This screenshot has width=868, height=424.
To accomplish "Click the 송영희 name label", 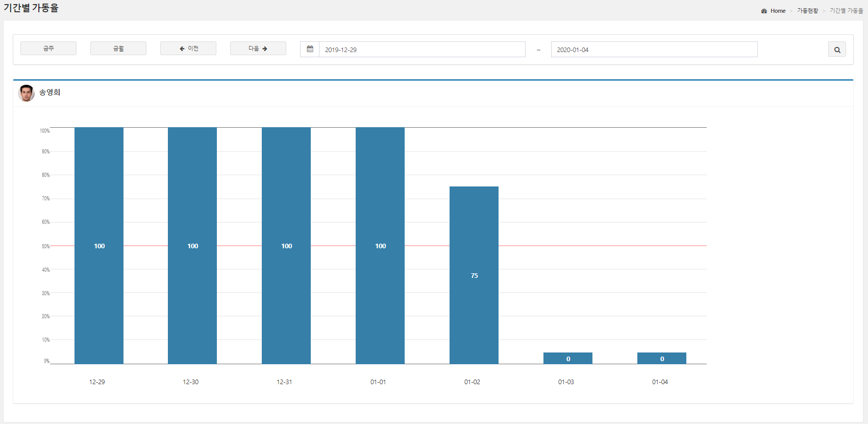I will (x=50, y=92).
